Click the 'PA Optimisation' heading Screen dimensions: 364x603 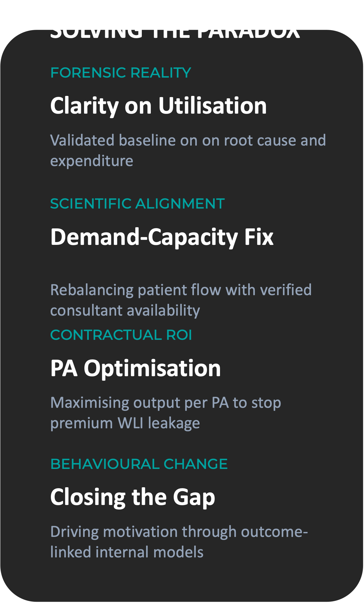pos(135,368)
